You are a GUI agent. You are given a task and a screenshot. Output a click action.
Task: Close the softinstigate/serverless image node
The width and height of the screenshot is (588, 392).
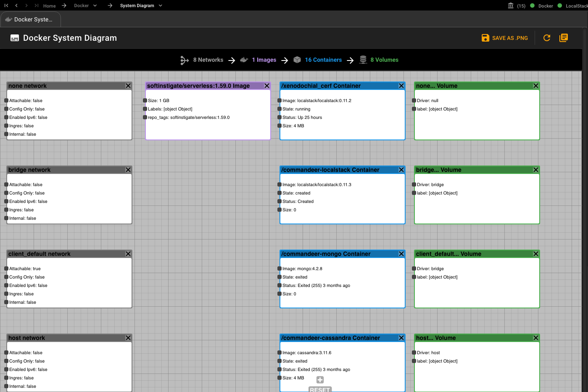[267, 86]
